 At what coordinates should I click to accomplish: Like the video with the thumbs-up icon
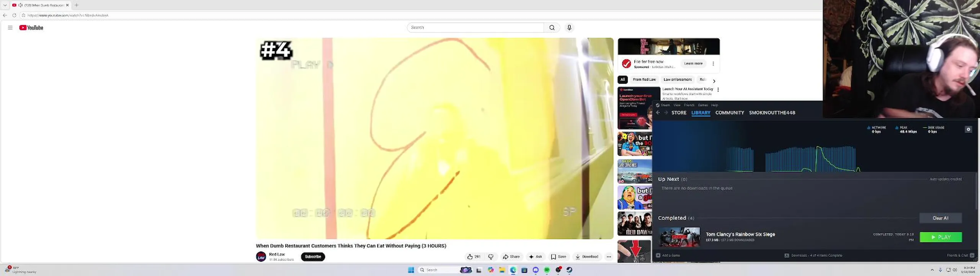click(474, 257)
